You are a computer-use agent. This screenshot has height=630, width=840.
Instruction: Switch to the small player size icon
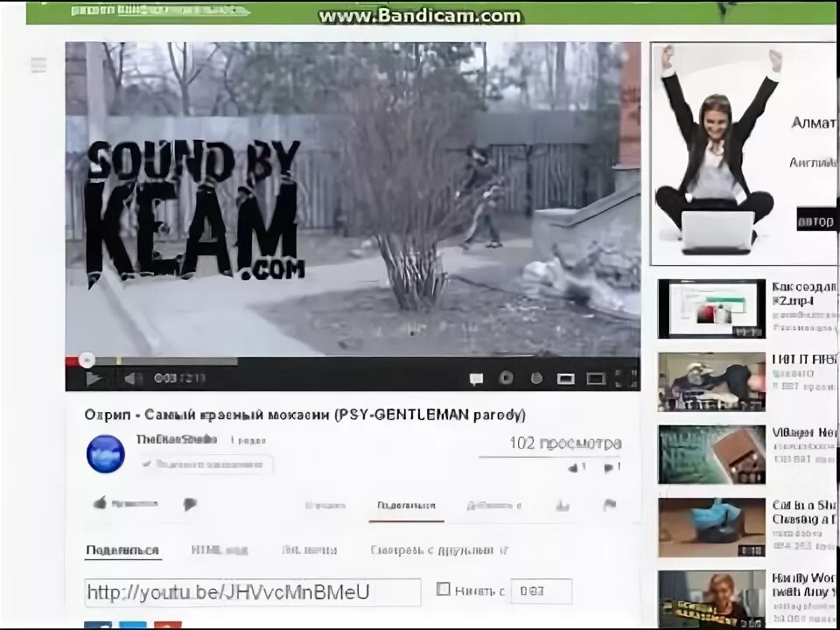pos(566,379)
